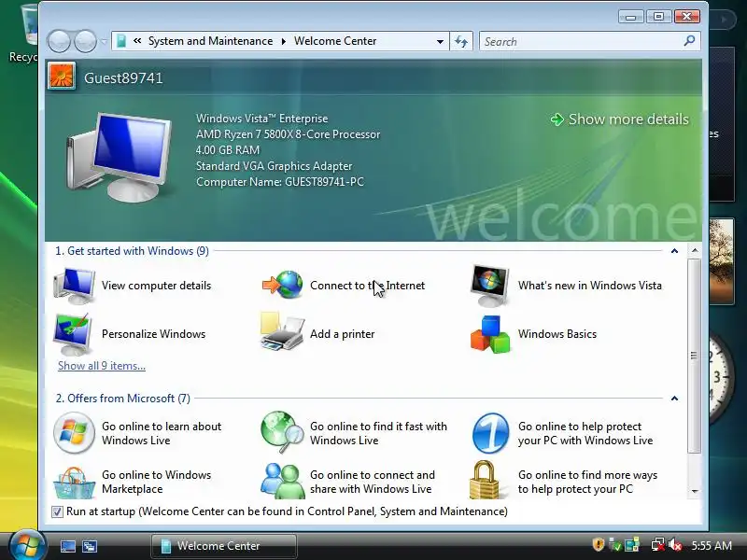Select Welcome Center breadcrumb

[335, 41]
